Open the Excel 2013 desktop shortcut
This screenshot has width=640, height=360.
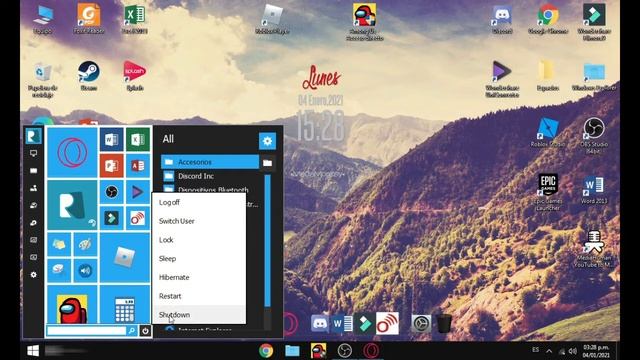point(135,18)
